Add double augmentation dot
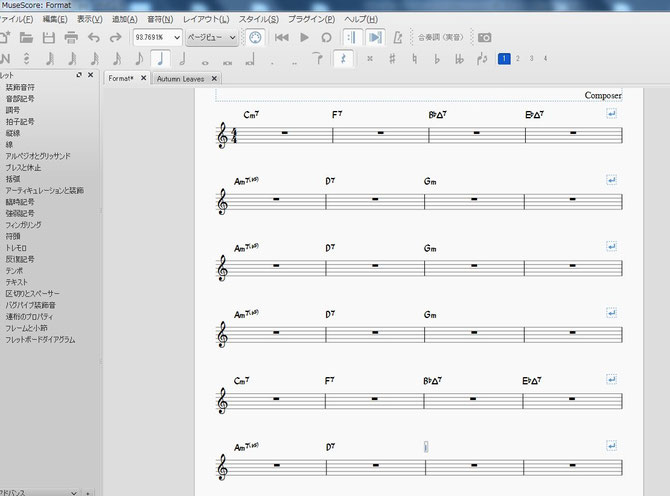Image resolution: width=670 pixels, height=496 pixels. point(294,63)
